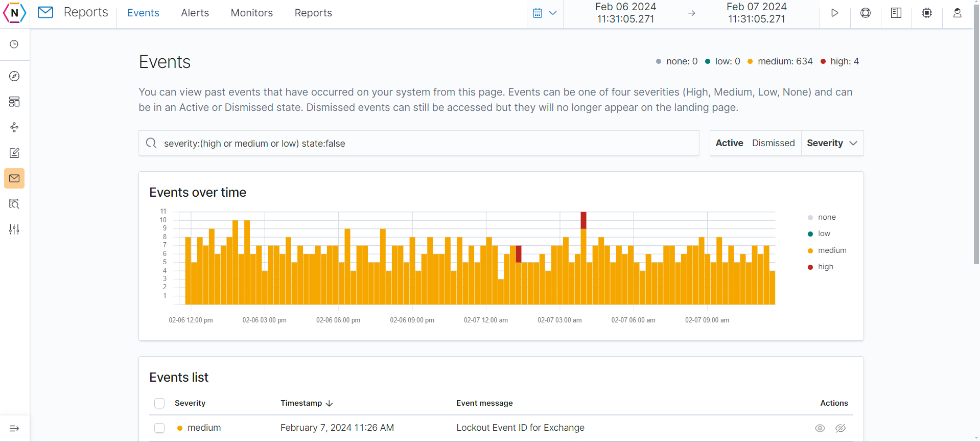Check the select-all events checkbox
Image resolution: width=980 pixels, height=442 pixels.
pyautogui.click(x=159, y=403)
